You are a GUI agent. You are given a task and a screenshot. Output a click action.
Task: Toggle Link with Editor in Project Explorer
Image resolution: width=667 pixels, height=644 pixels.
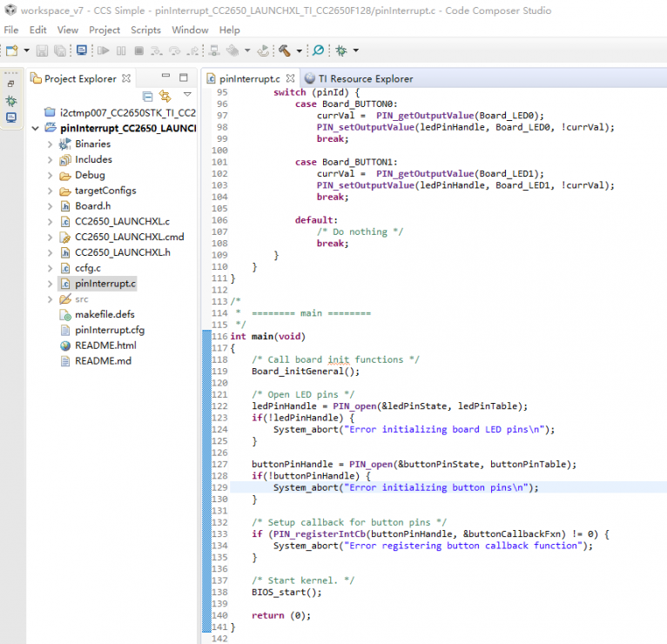tap(165, 96)
